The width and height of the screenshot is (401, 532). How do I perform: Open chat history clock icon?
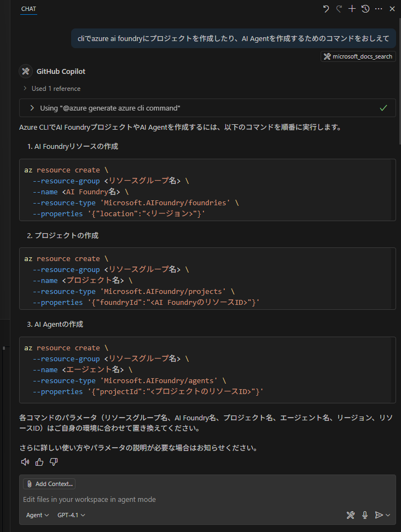point(365,9)
